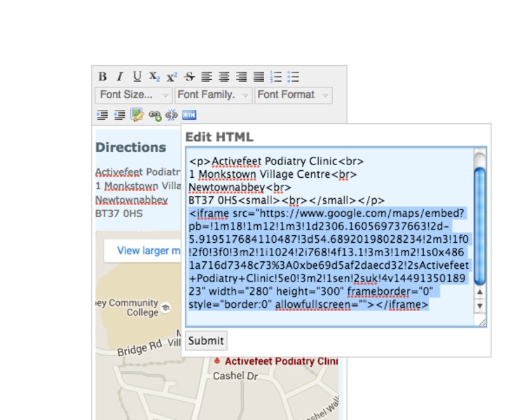The image size is (515, 420).
Task: Apply superscript formatting
Action: [x=172, y=77]
